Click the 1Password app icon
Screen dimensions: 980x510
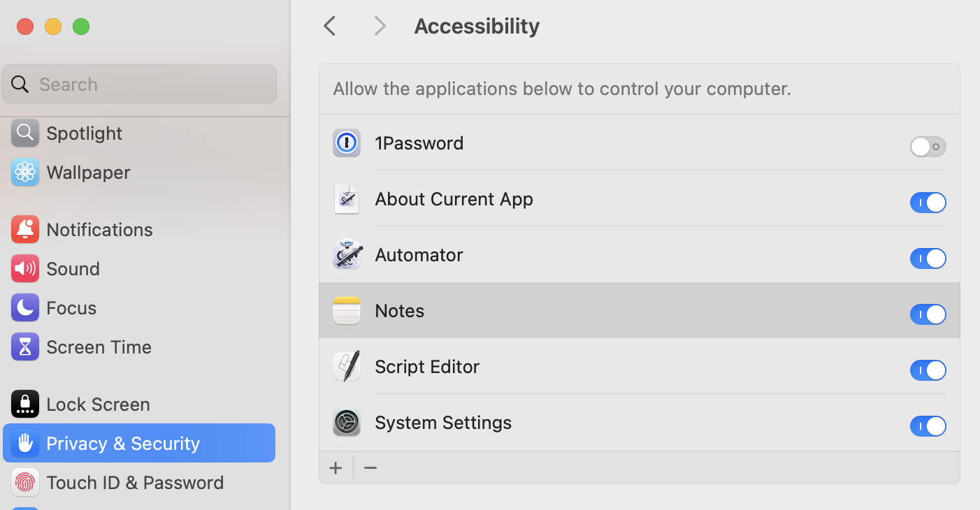point(347,143)
